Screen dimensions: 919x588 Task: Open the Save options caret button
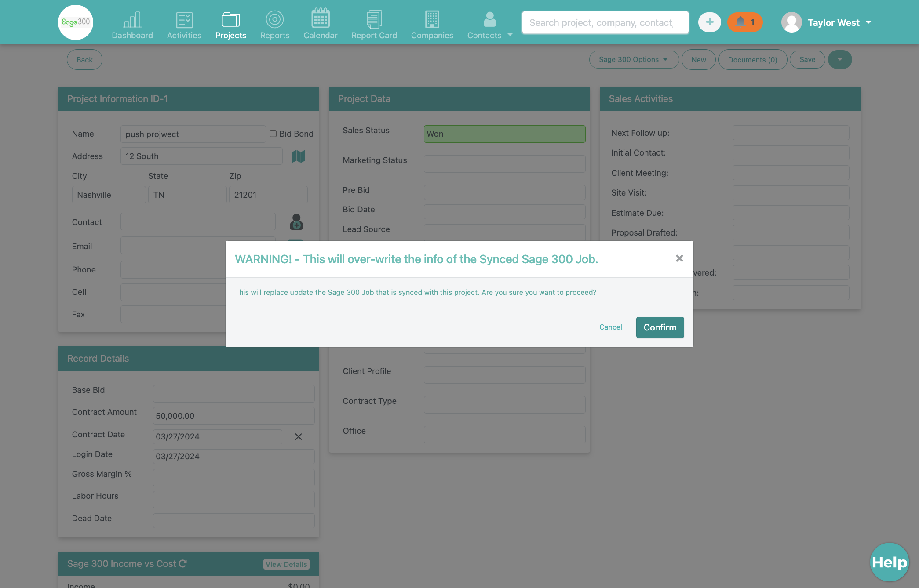click(840, 59)
